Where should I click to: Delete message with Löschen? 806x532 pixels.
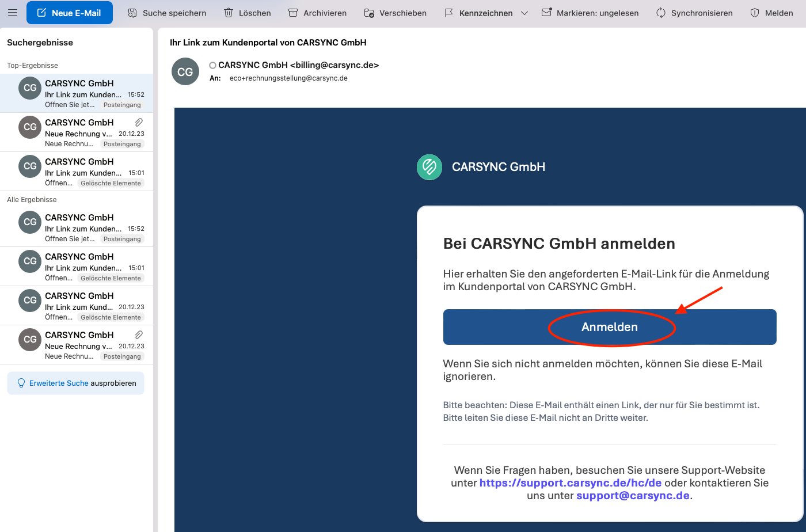[248, 13]
